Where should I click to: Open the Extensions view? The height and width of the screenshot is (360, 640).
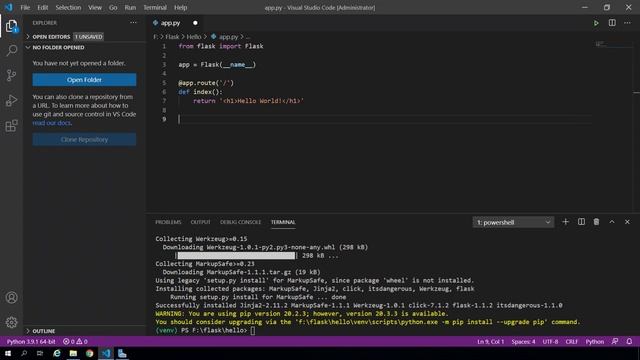11,126
